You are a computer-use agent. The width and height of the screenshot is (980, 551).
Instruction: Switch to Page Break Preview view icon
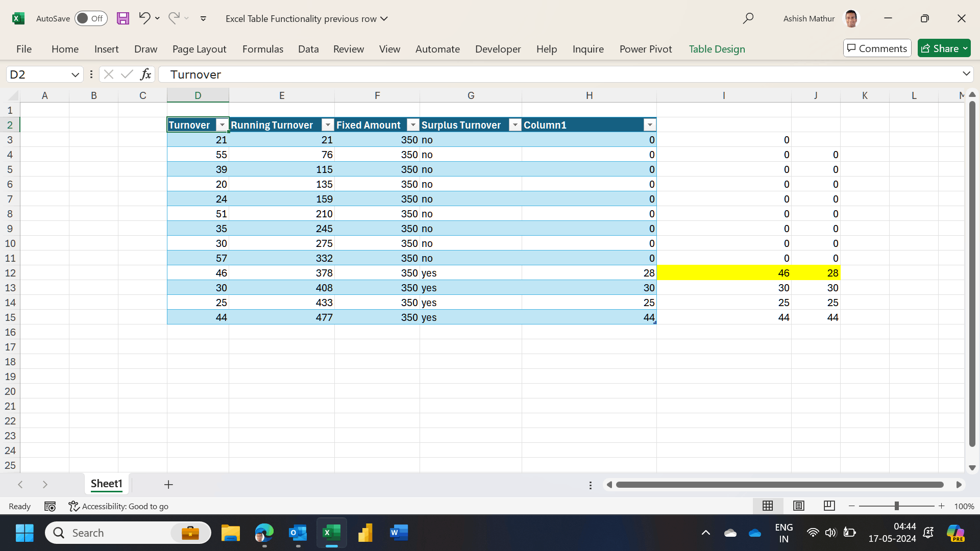tap(829, 506)
